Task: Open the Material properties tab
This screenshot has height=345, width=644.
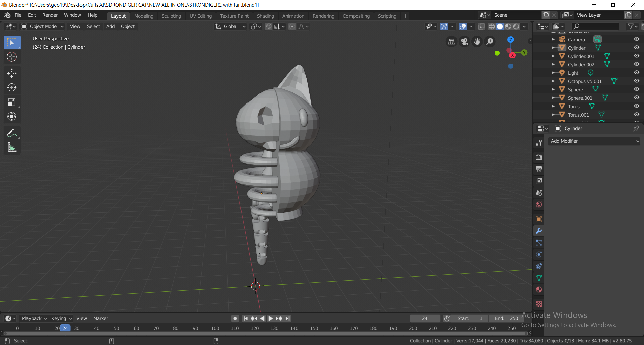Action: tap(539, 290)
